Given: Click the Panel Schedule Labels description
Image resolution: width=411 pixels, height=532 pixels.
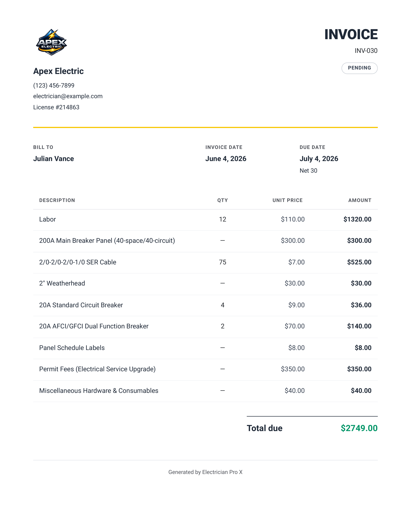Looking at the screenshot, I should (72, 348).
